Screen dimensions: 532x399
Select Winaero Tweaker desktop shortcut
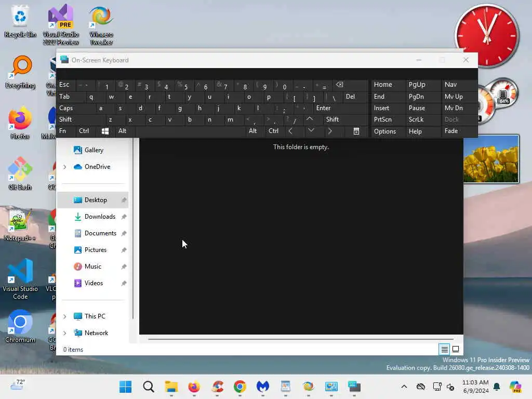point(101,25)
